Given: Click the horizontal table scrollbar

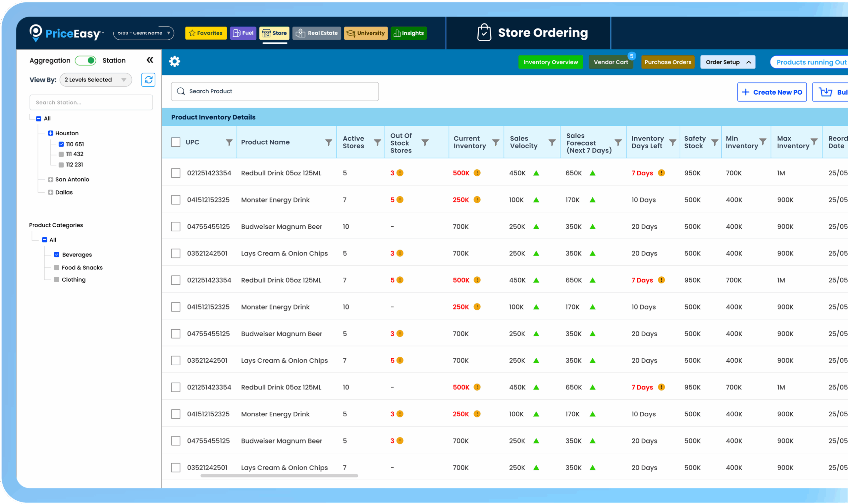Looking at the screenshot, I should click(279, 476).
